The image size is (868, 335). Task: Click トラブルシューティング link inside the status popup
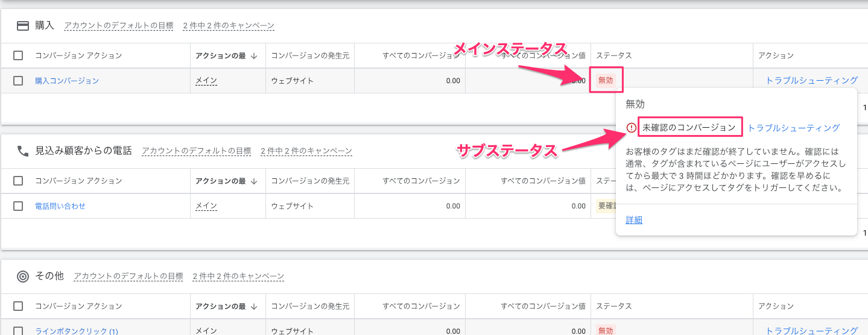[793, 128]
